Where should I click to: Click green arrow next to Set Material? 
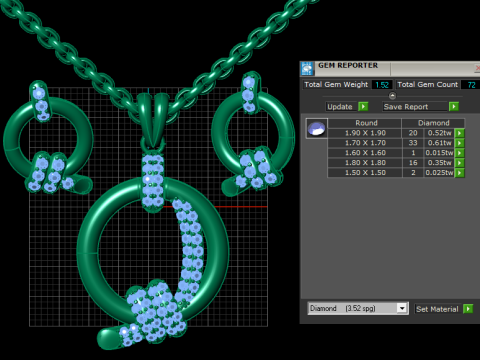coord(468,309)
